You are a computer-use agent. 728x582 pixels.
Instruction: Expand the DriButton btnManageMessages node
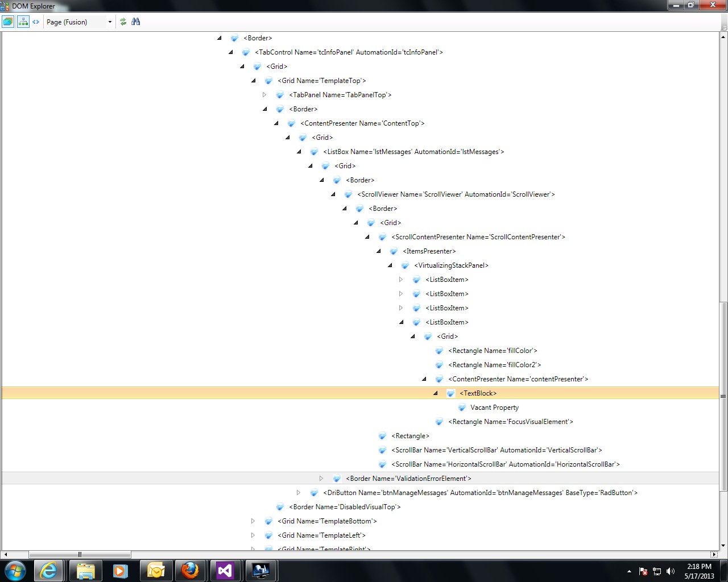coord(299,493)
